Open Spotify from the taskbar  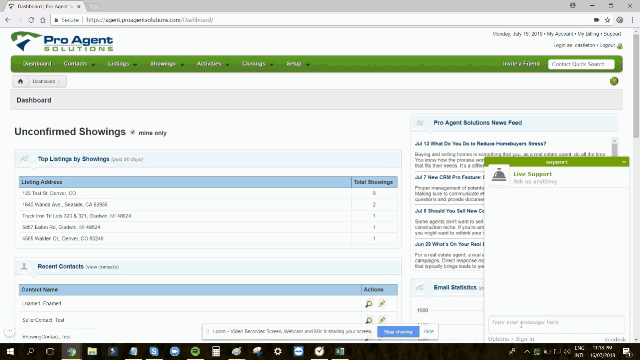pos(196,351)
